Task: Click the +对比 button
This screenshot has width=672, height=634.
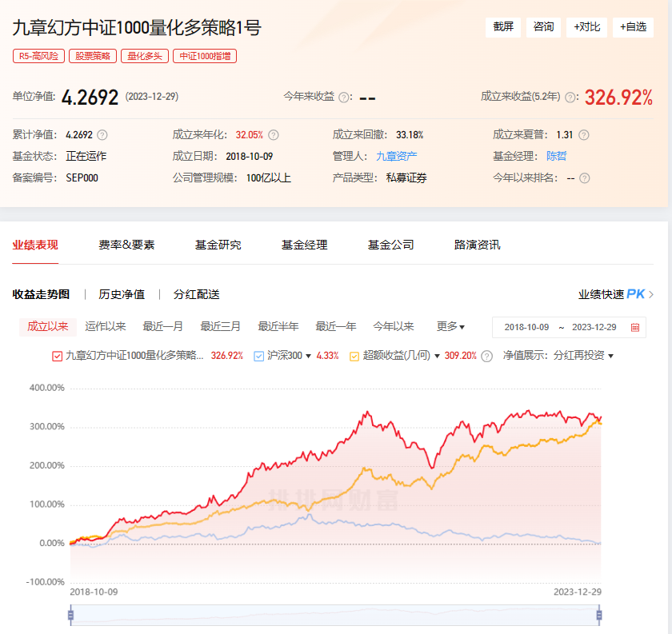Action: point(586,27)
